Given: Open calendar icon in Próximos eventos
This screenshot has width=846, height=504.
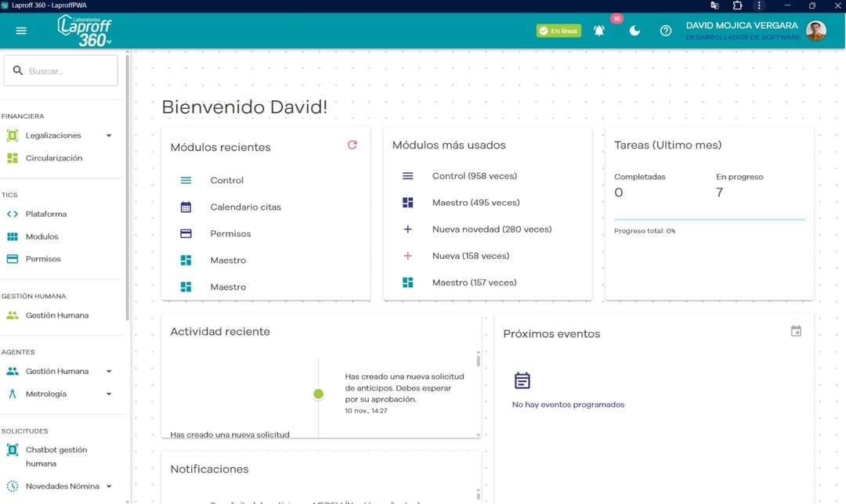Looking at the screenshot, I should click(796, 331).
